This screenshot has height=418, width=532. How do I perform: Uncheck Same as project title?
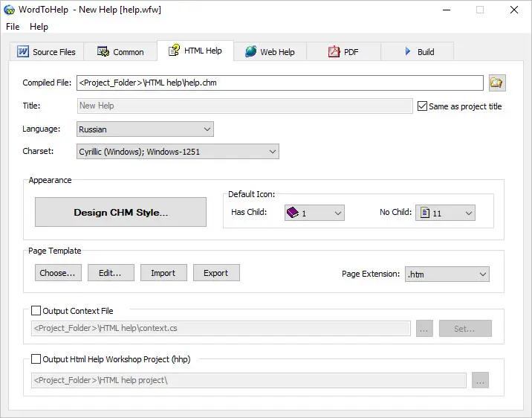tap(423, 106)
